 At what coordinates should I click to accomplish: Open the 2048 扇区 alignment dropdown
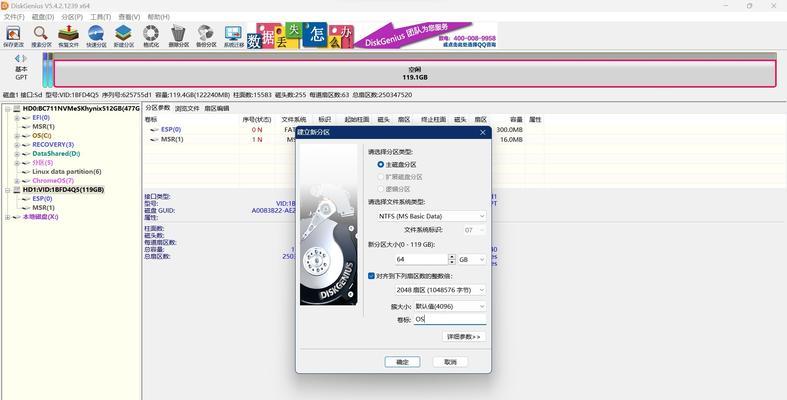pos(440,290)
